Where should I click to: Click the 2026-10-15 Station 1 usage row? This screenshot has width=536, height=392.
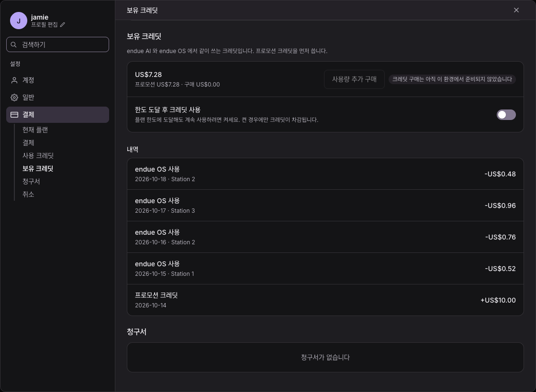click(325, 268)
